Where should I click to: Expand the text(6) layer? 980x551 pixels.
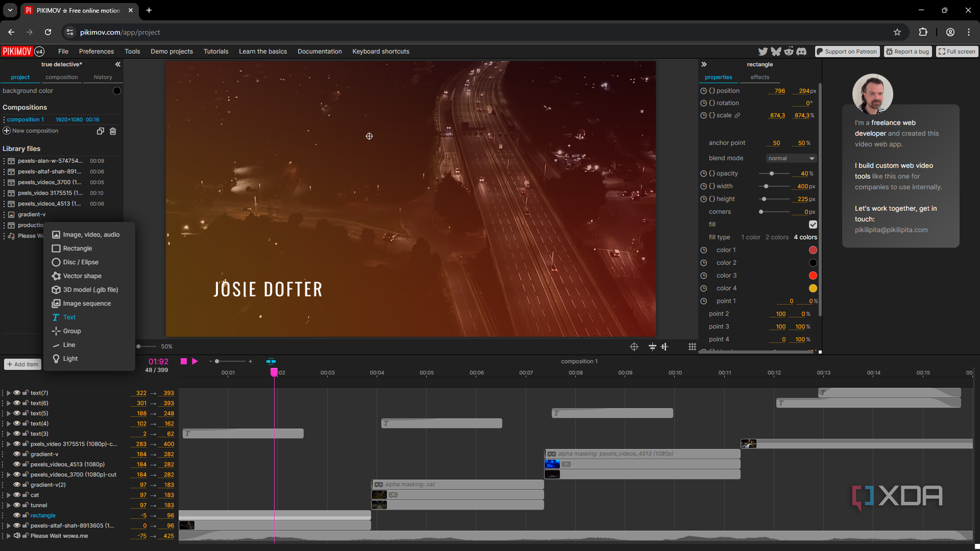8,403
